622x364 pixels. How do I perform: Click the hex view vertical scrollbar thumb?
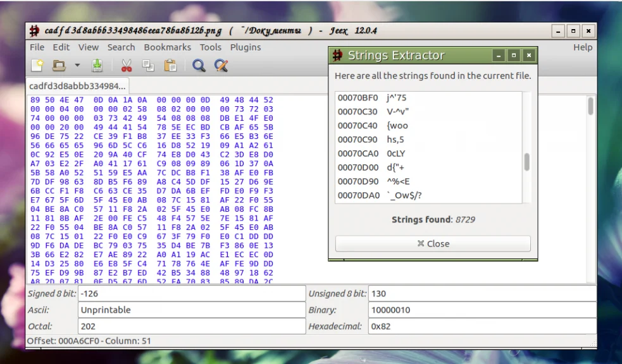[590, 106]
